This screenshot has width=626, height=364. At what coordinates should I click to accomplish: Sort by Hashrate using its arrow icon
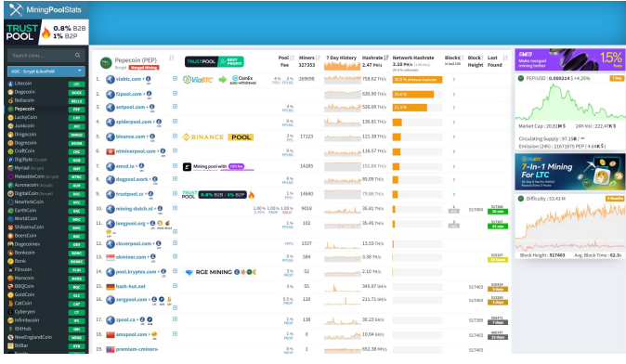pyautogui.click(x=386, y=58)
